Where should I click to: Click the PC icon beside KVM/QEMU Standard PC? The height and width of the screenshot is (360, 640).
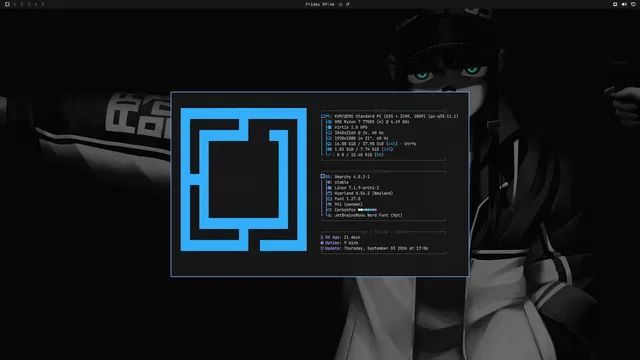(322, 116)
